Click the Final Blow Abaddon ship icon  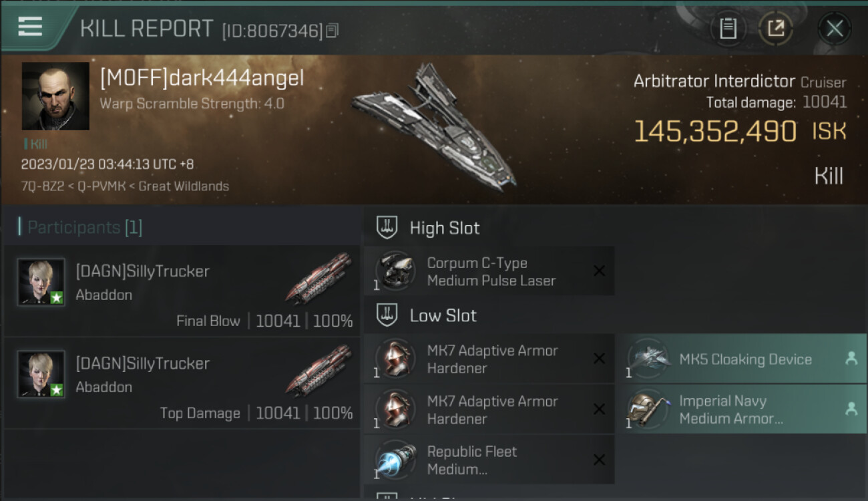pos(319,277)
